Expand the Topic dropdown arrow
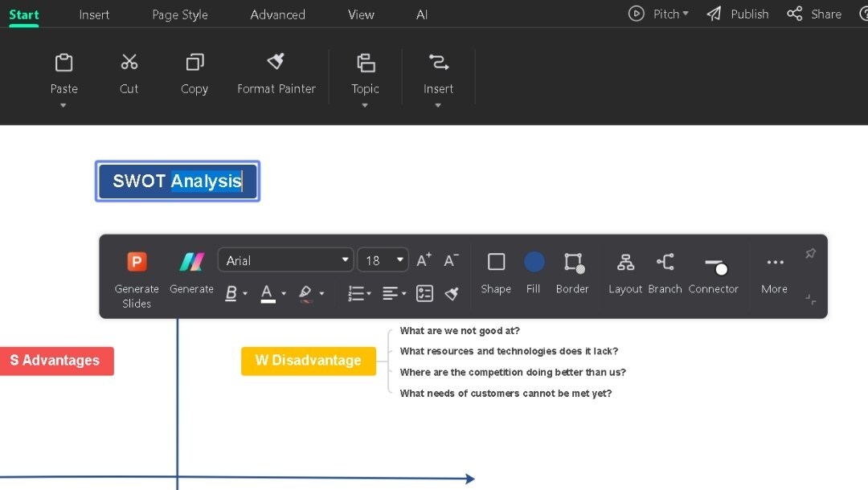The height and width of the screenshot is (490, 868). (365, 105)
